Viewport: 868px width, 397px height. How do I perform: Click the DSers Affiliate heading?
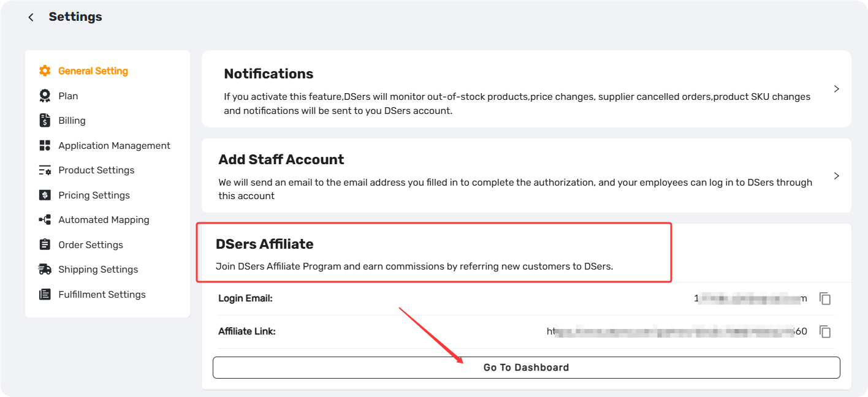[x=265, y=244]
